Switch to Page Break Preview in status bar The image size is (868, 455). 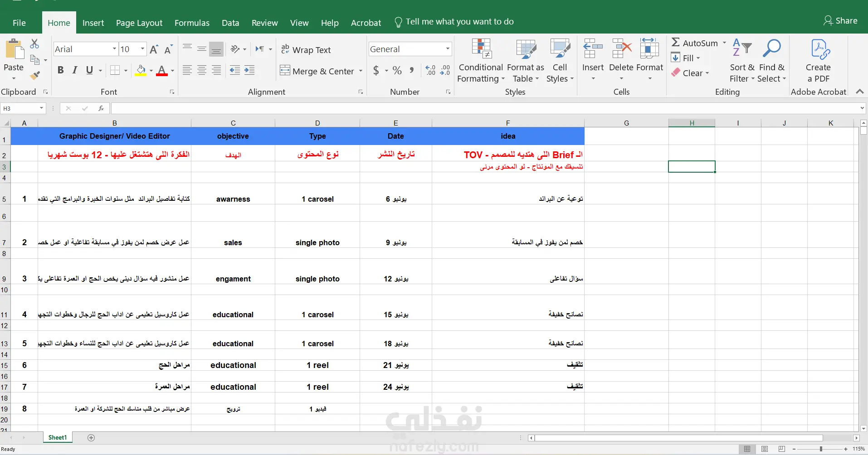coord(781,449)
